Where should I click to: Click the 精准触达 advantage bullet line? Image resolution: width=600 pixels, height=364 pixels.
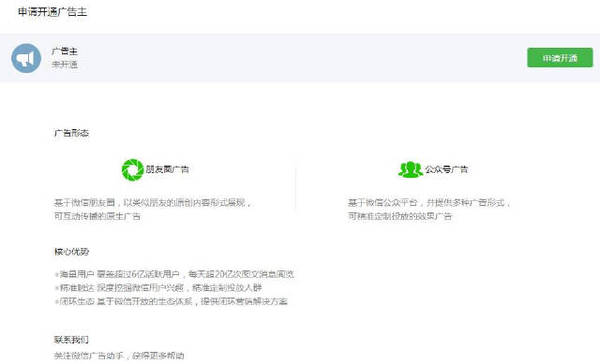158,287
